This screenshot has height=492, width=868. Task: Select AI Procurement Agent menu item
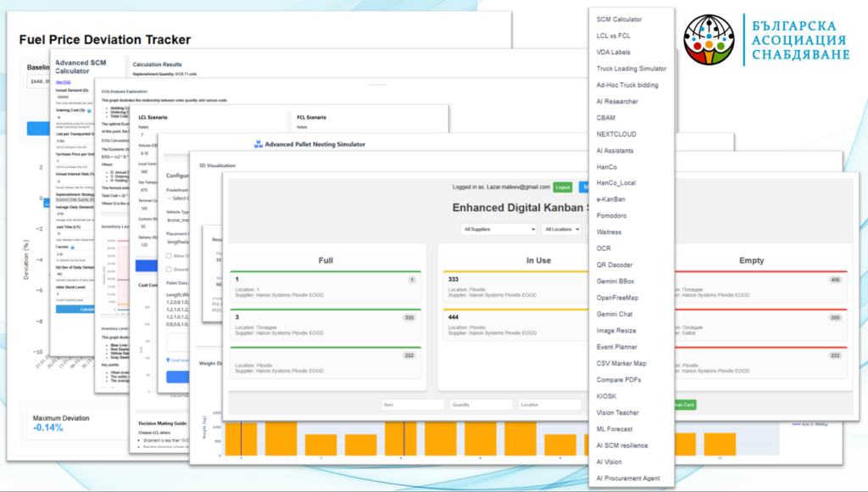click(630, 478)
